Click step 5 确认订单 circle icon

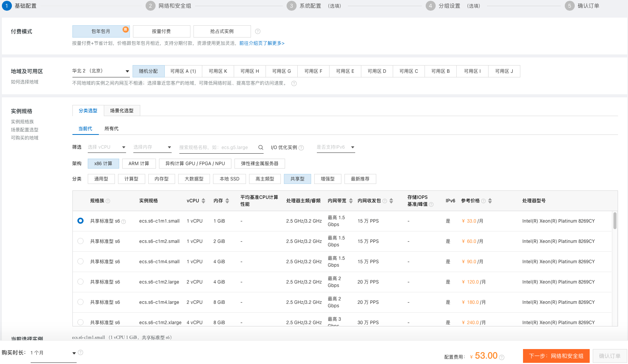tap(570, 6)
